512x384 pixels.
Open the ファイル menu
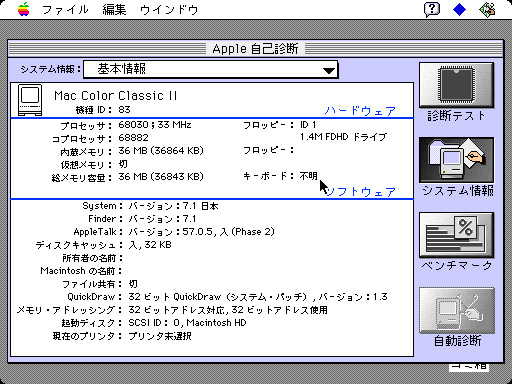(65, 9)
